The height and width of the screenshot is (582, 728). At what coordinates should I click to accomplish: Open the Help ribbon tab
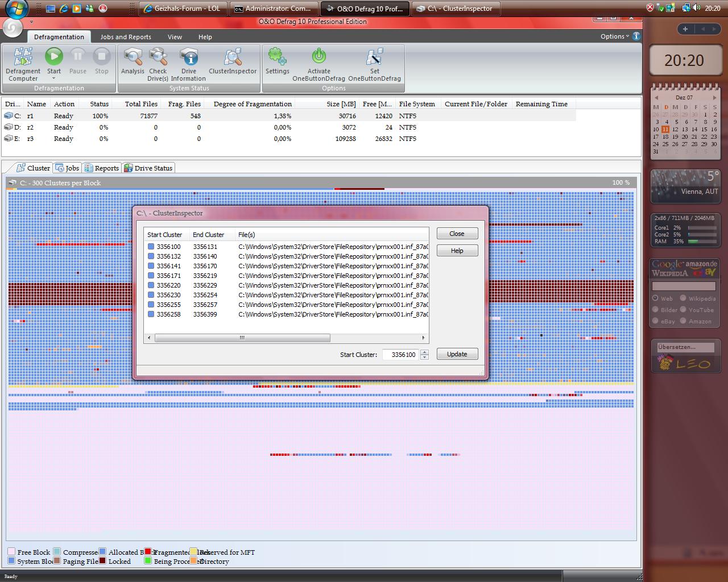click(x=205, y=37)
